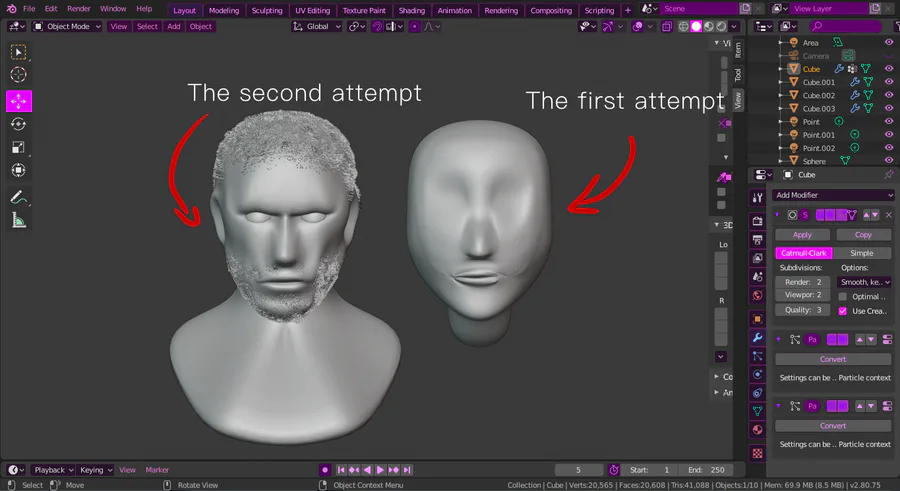The image size is (900, 491).
Task: Open the File menu
Action: 29,9
